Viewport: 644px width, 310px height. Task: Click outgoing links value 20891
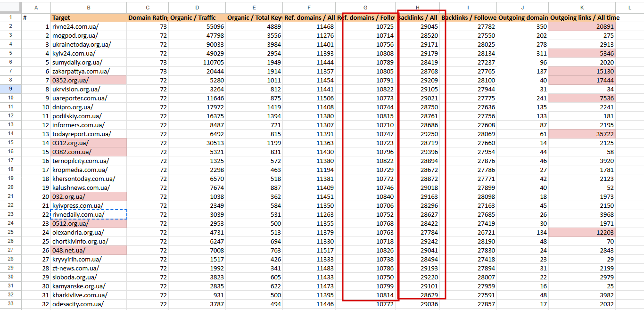(x=582, y=26)
